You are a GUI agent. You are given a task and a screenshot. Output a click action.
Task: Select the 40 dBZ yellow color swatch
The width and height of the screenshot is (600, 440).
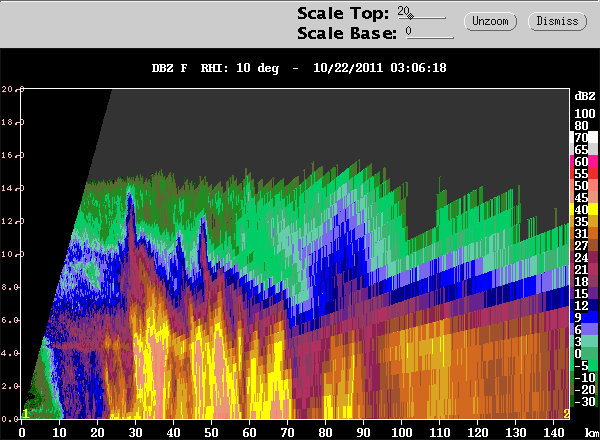point(584,209)
